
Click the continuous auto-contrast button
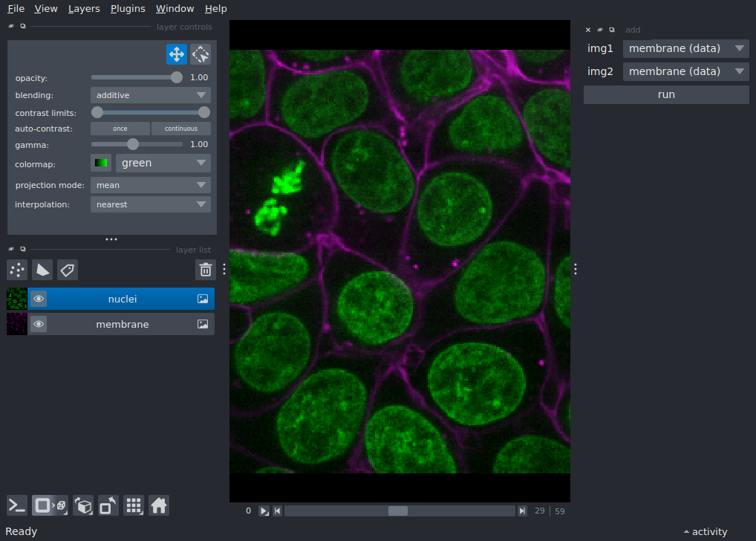[x=181, y=129]
